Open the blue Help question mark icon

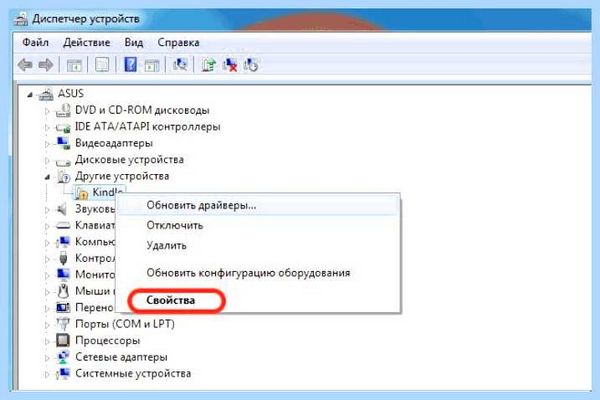[130, 64]
